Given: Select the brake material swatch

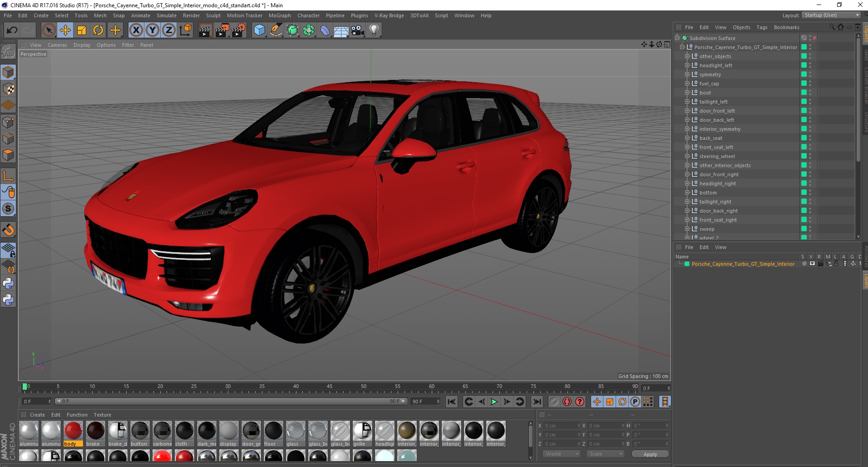Looking at the screenshot, I should pos(95,434).
